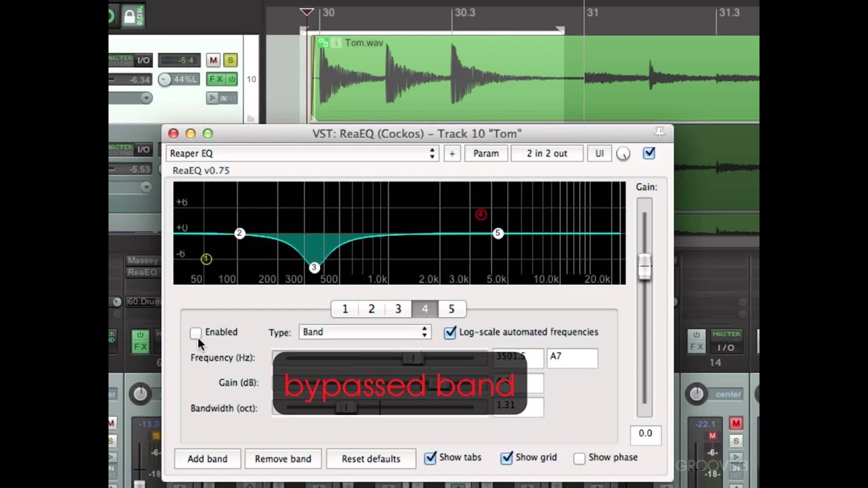Click the 60:Drum send entry in mixer
Image resolution: width=868 pixels, height=488 pixels.
(143, 302)
